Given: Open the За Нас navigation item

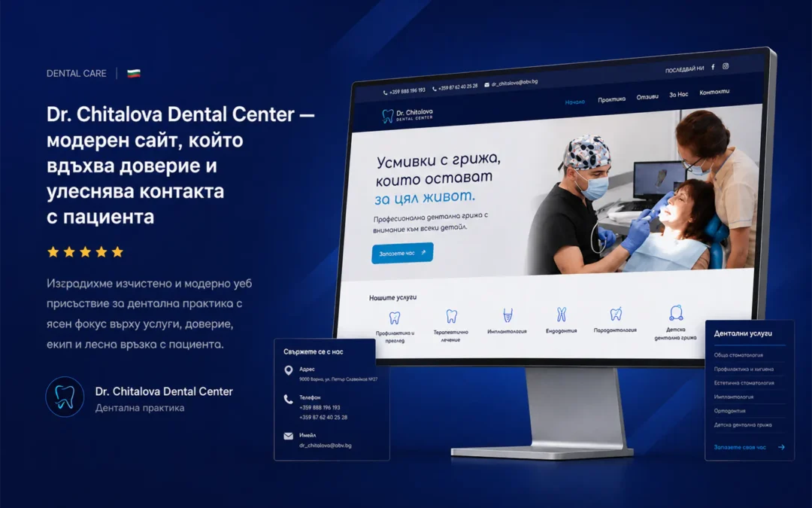Looking at the screenshot, I should point(678,95).
